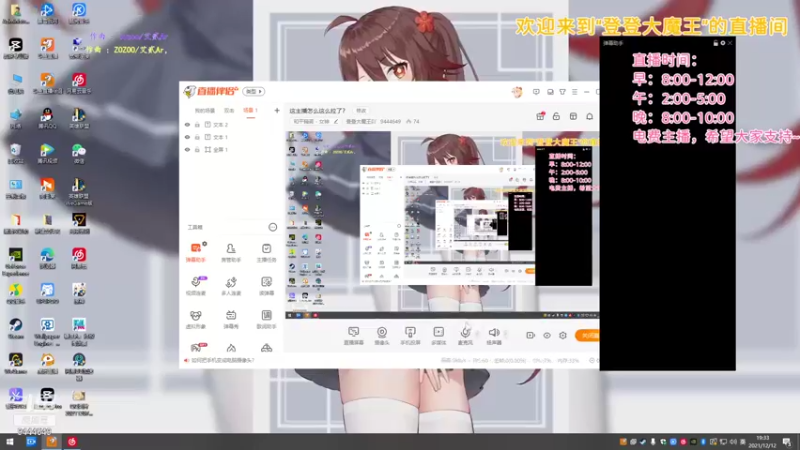
Task: Add a 手机投屏 phone screen source
Action: coord(410,336)
